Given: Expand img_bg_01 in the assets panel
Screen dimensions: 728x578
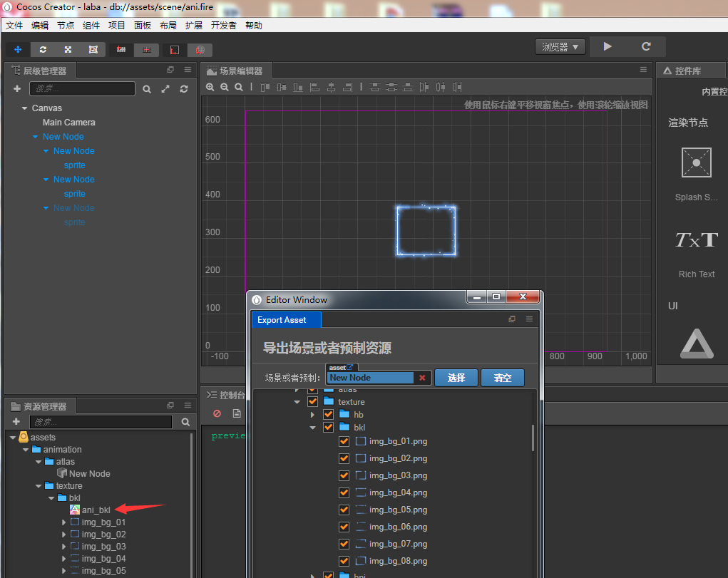Looking at the screenshot, I should [64, 522].
